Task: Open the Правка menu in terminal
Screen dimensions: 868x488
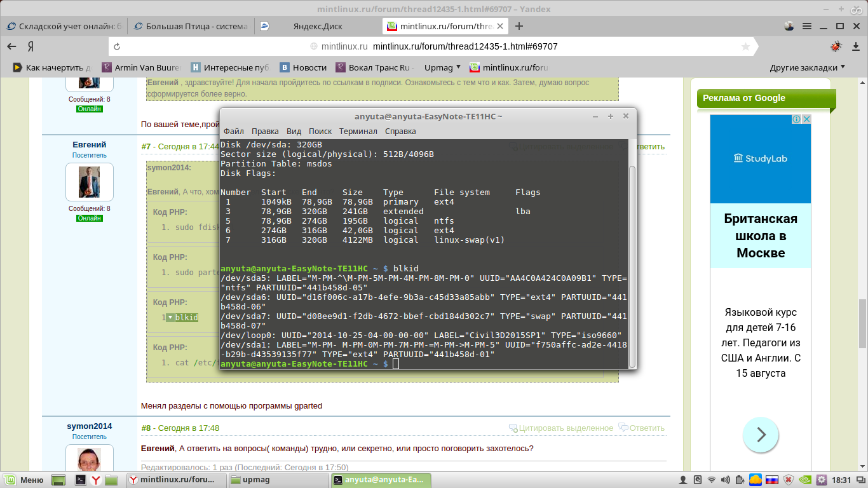Action: 265,131
